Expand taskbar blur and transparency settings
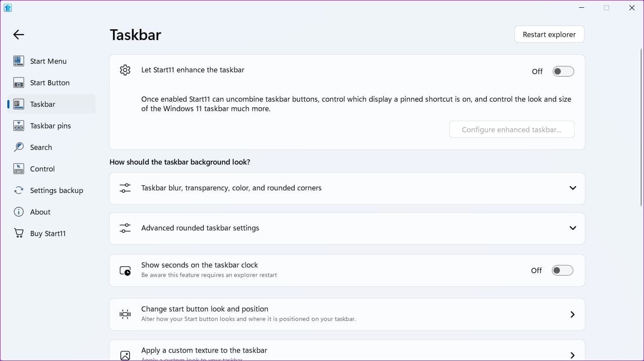Viewport: 644px width, 361px height. pyautogui.click(x=572, y=188)
